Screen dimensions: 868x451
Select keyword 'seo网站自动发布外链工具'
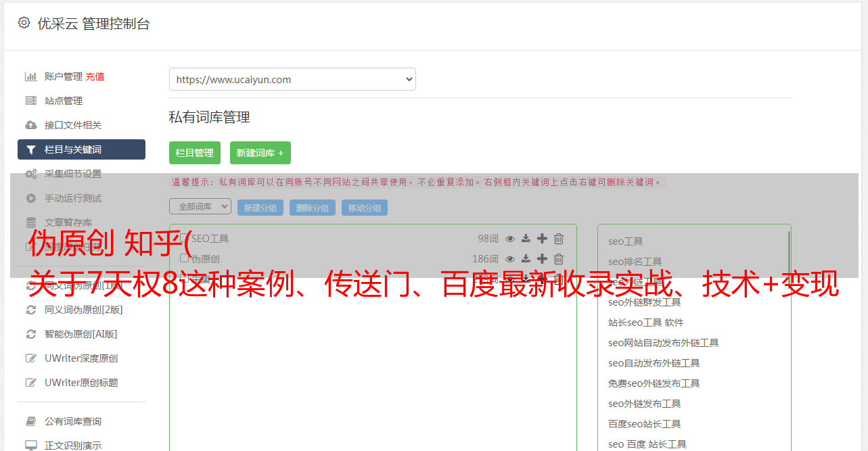[664, 343]
